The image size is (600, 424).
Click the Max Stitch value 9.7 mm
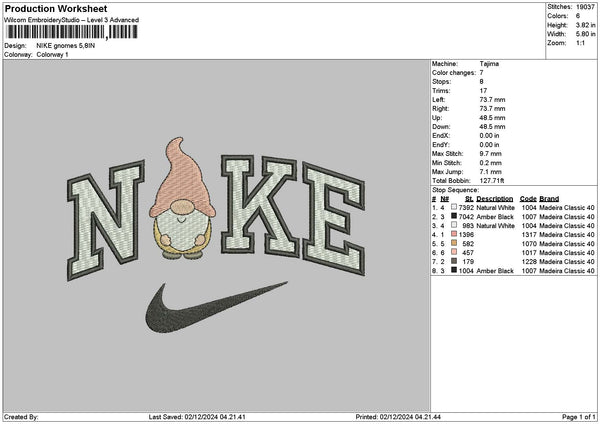(491, 154)
